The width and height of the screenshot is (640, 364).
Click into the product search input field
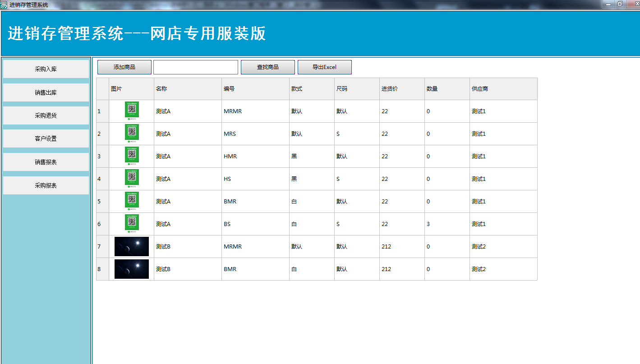pyautogui.click(x=195, y=67)
